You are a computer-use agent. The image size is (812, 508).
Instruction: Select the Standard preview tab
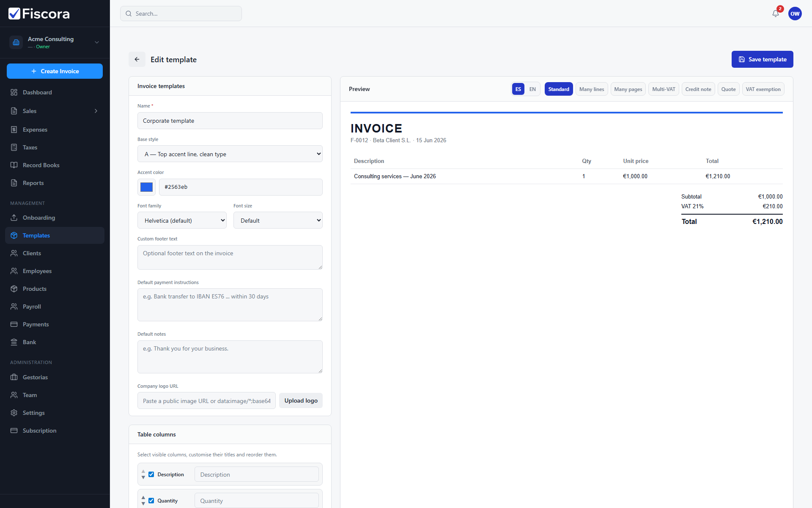pyautogui.click(x=559, y=89)
